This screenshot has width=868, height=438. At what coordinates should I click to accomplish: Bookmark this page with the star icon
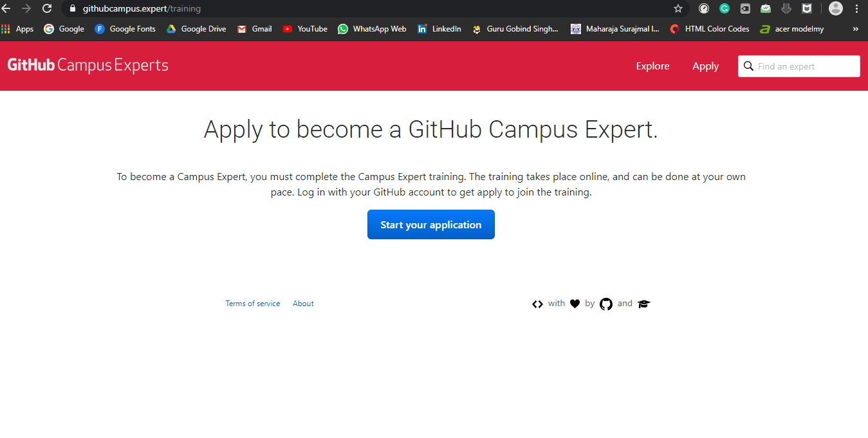pos(678,8)
